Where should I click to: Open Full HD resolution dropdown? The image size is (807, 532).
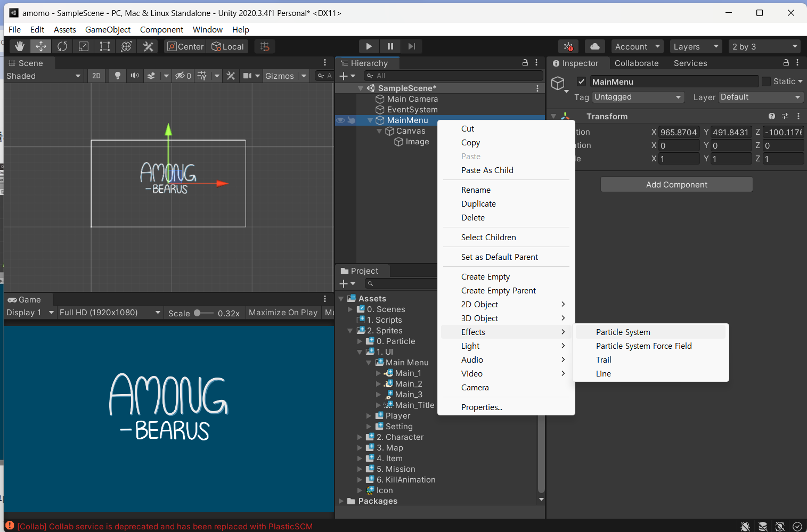point(110,313)
